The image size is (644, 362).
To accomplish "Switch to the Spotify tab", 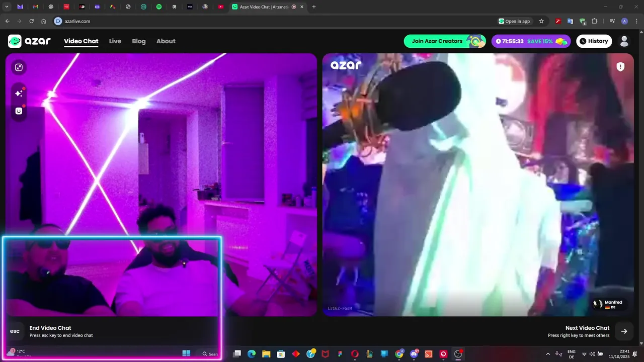I will pyautogui.click(x=159, y=7).
